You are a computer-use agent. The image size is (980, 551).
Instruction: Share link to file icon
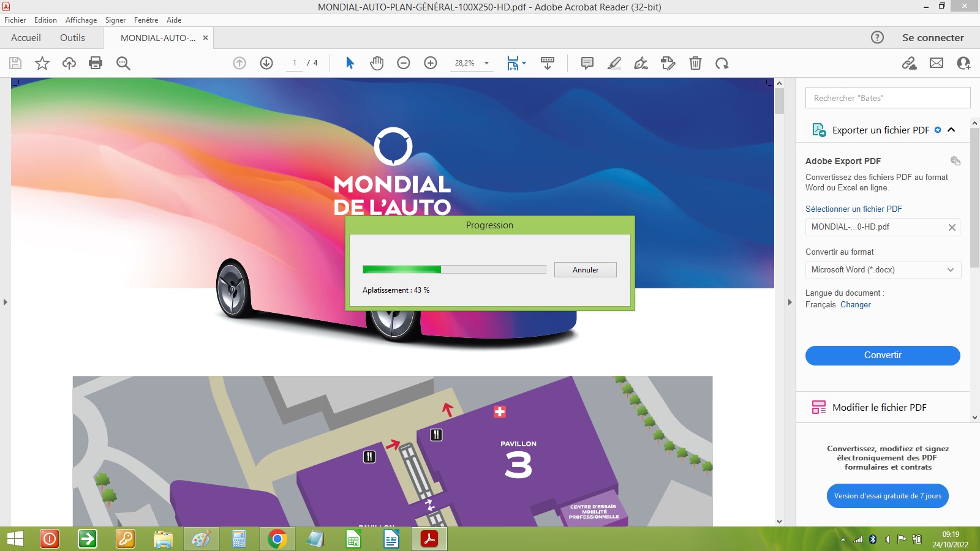(x=910, y=63)
